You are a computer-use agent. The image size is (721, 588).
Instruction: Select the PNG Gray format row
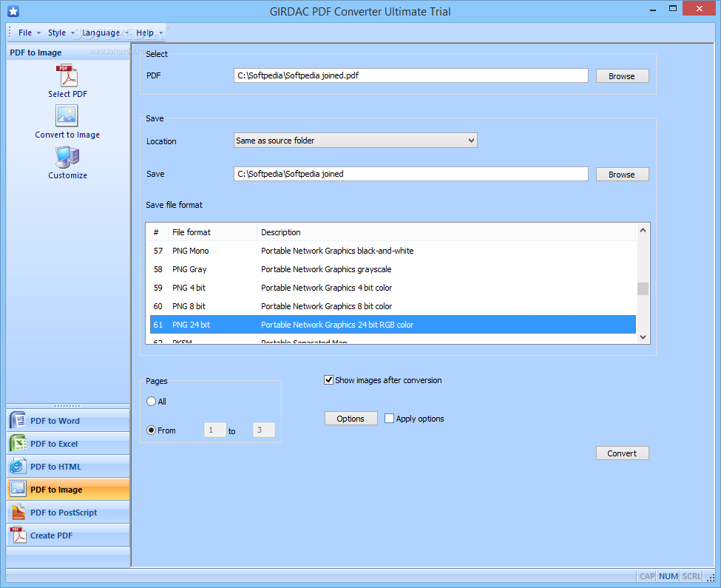click(393, 269)
